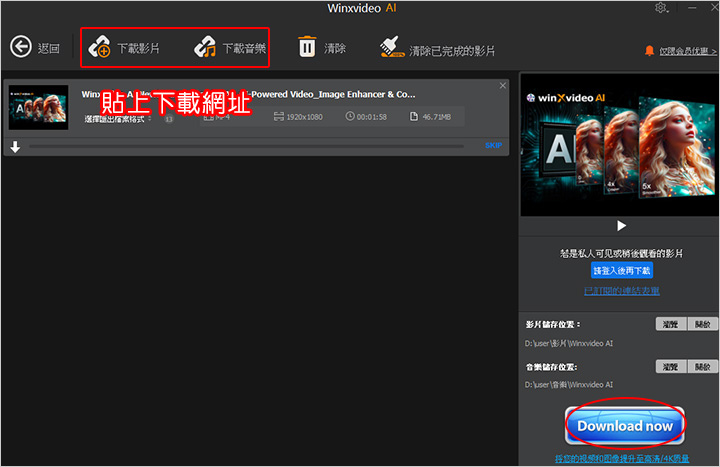Click the 下載影片 label text
Viewport: 720px width, 467px height.
tap(138, 48)
